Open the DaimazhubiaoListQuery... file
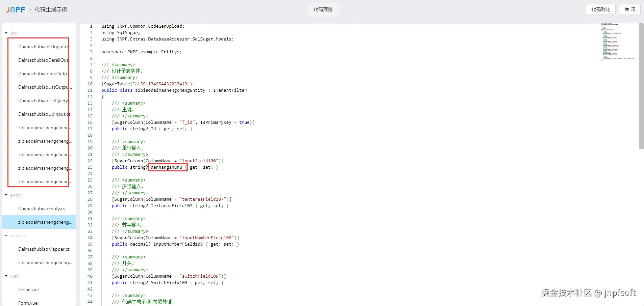The image size is (644, 306). point(39,101)
